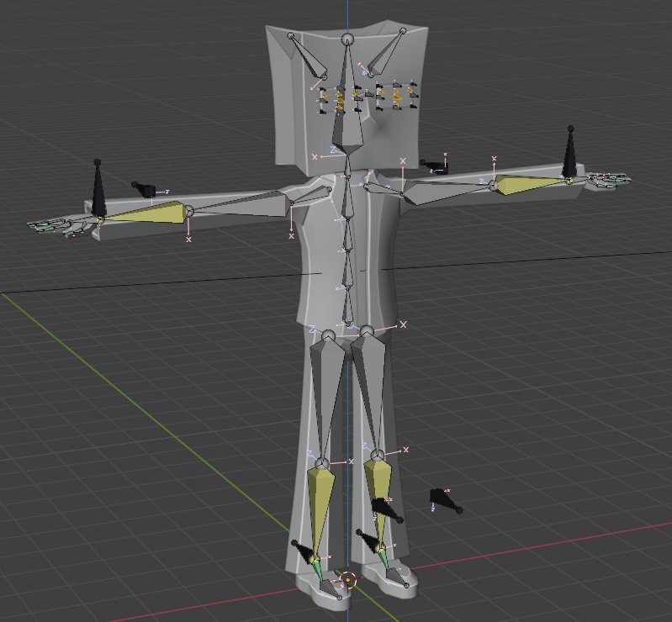Click the screen-right elbow joint sphere
672x622 pixels.
click(x=494, y=186)
